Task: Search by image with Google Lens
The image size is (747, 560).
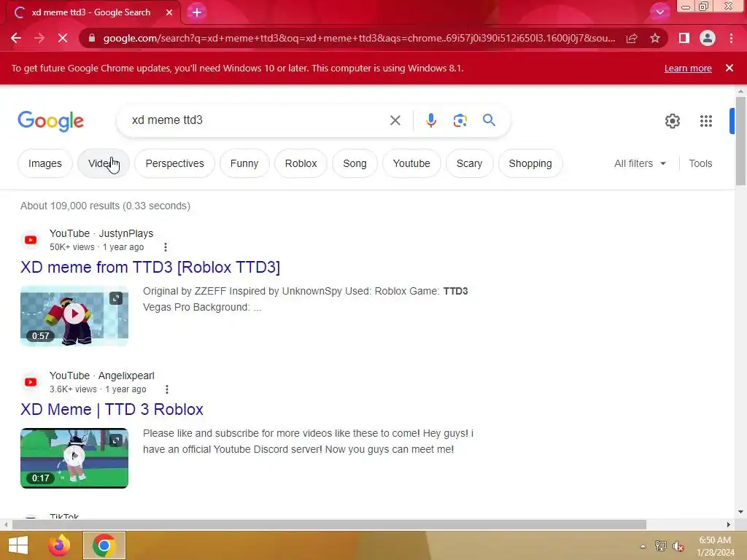Action: (x=460, y=120)
